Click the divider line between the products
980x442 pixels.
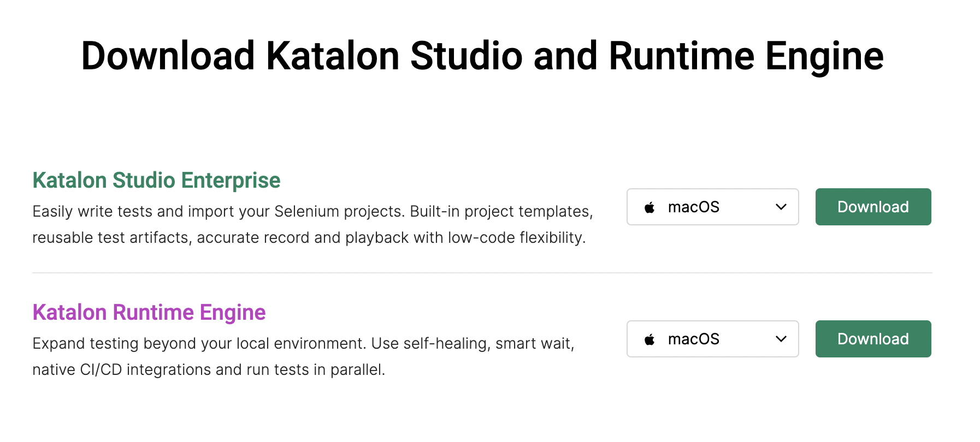coord(482,273)
